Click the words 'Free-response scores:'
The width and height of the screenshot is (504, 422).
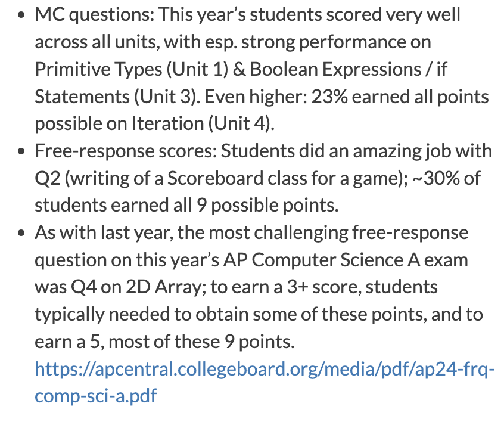126,151
